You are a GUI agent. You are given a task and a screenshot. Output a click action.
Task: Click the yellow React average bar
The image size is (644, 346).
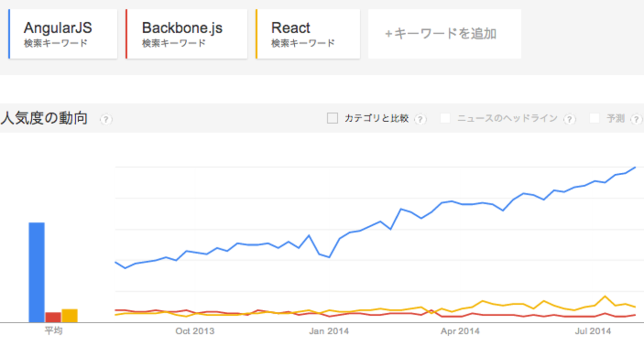click(70, 315)
